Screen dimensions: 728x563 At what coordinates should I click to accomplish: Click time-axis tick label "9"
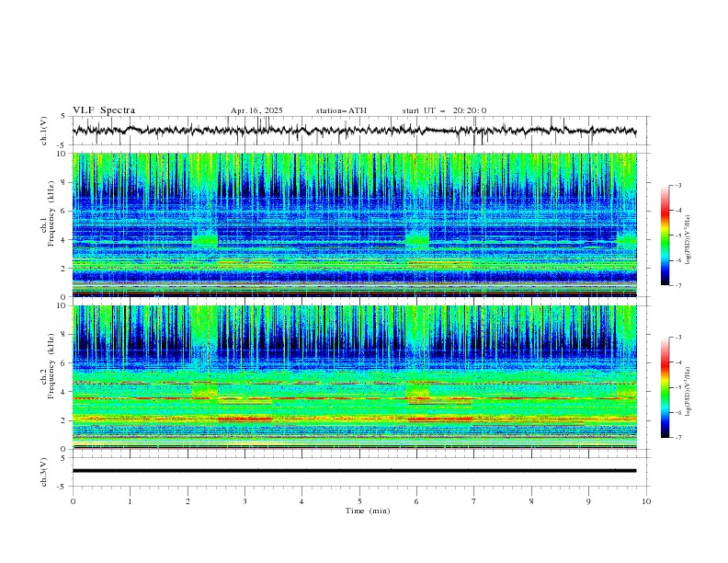coord(588,501)
